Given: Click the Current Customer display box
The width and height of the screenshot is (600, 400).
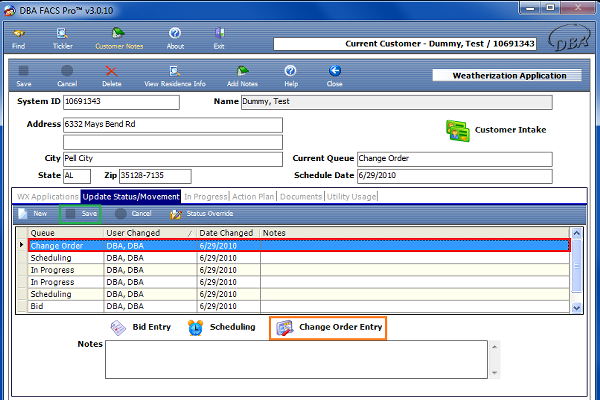Looking at the screenshot, I should [x=404, y=44].
